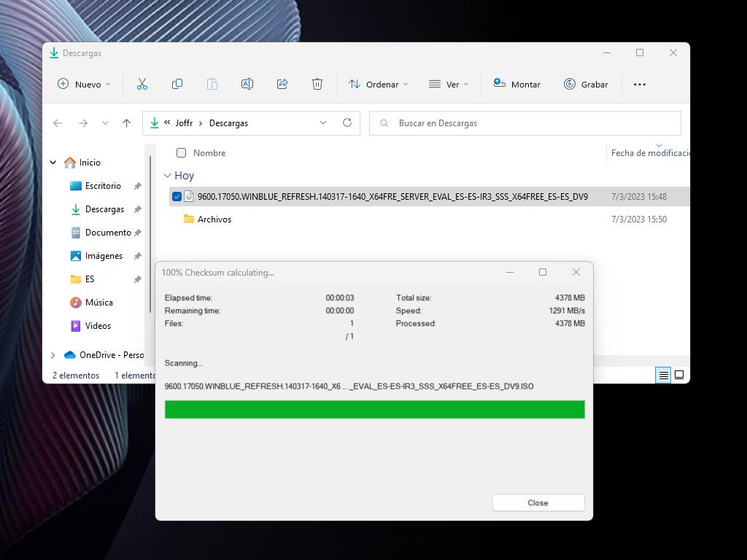This screenshot has height=560, width=747.
Task: Collapse the Inicio tree section
Action: (x=53, y=163)
